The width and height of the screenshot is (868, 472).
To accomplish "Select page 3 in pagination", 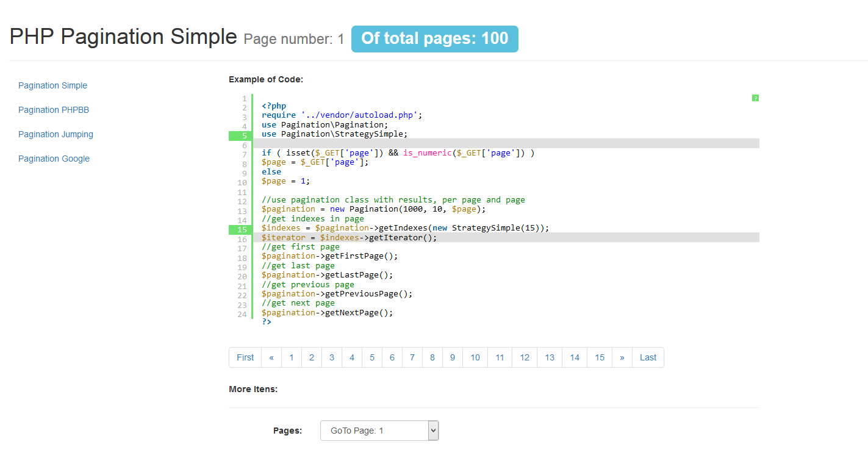I will tap(332, 357).
